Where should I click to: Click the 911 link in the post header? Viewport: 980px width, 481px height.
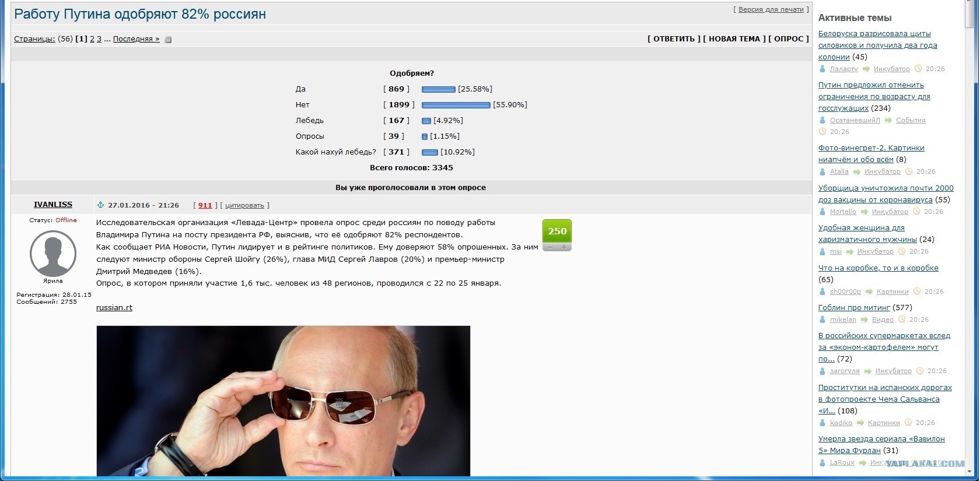[205, 205]
